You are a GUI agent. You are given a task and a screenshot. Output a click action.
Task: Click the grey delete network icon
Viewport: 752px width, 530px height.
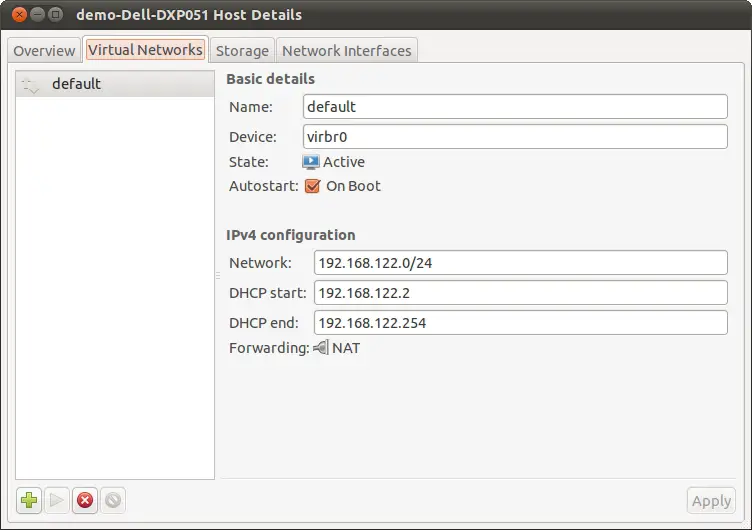point(113,500)
